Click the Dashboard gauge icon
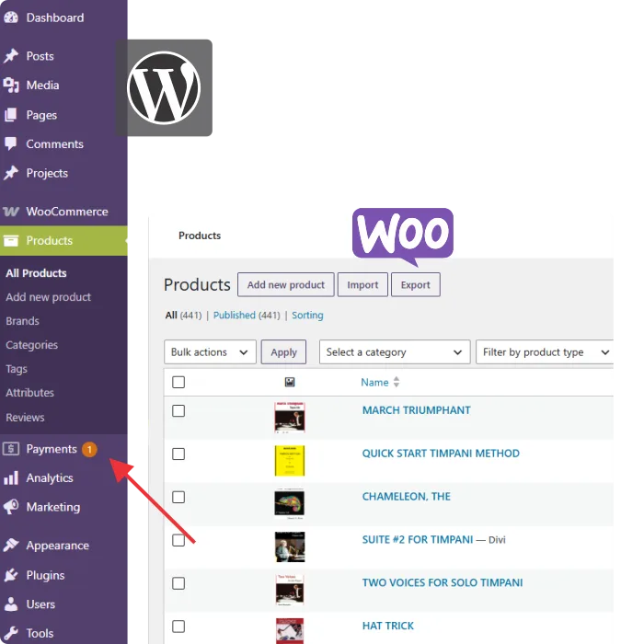Viewport: 644px width, 644px height. click(x=11, y=17)
